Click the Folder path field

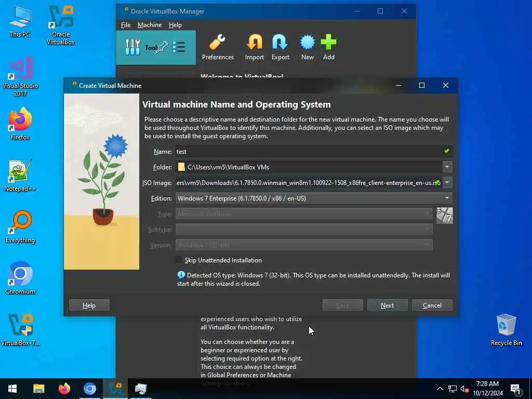(x=309, y=167)
